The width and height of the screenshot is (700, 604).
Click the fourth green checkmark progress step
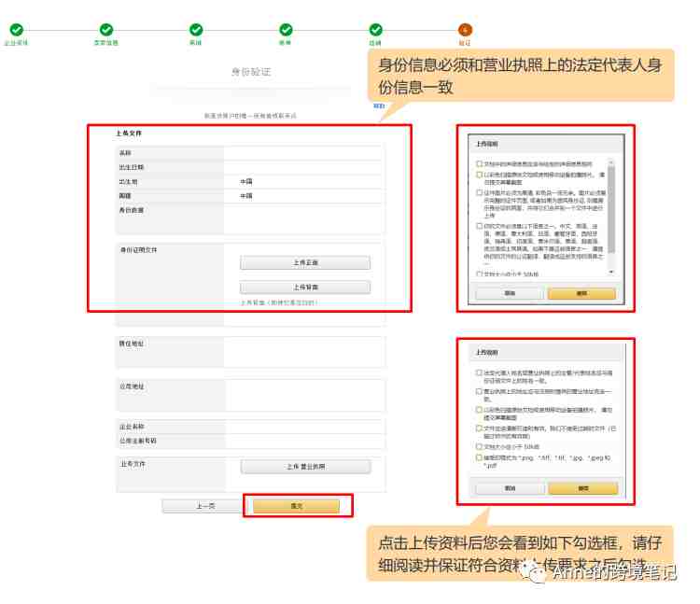click(x=286, y=30)
